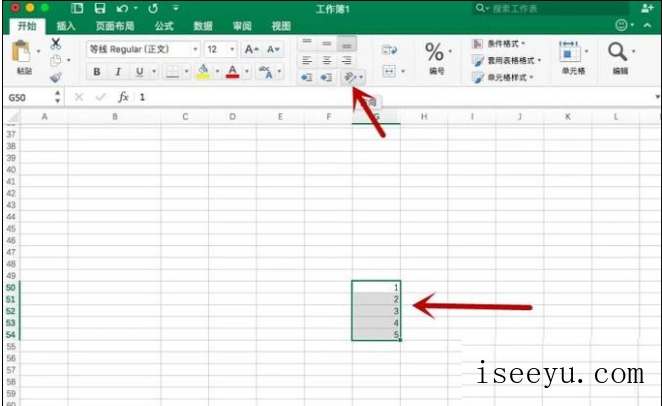This screenshot has width=662, height=406.
Task: Increase cell indent
Action: (326, 77)
